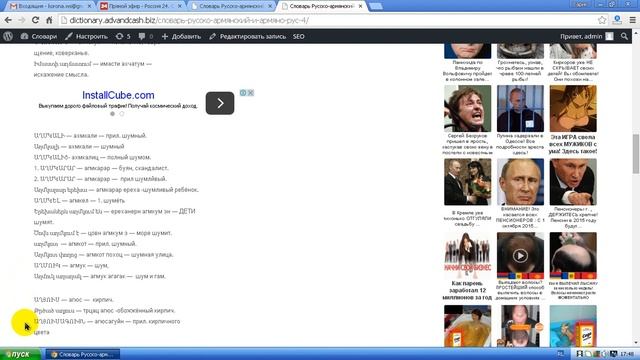Click the system tray clock showing 17:48
The width and height of the screenshot is (640, 360).
627,354
